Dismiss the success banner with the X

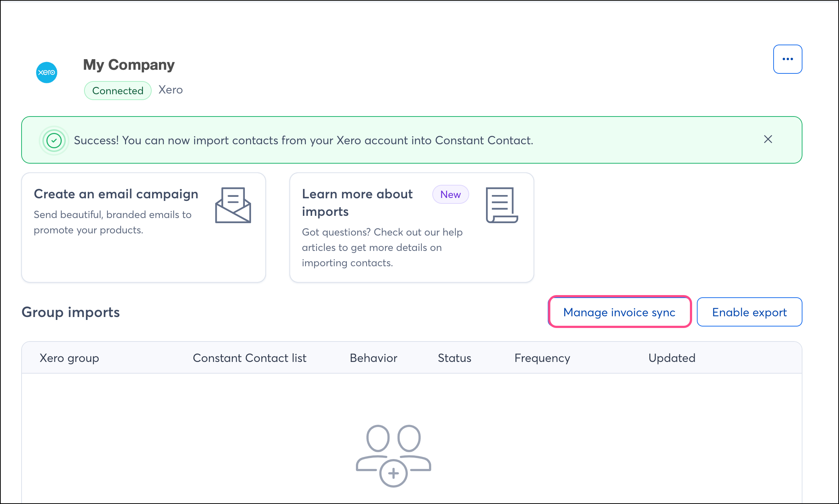[x=768, y=139]
